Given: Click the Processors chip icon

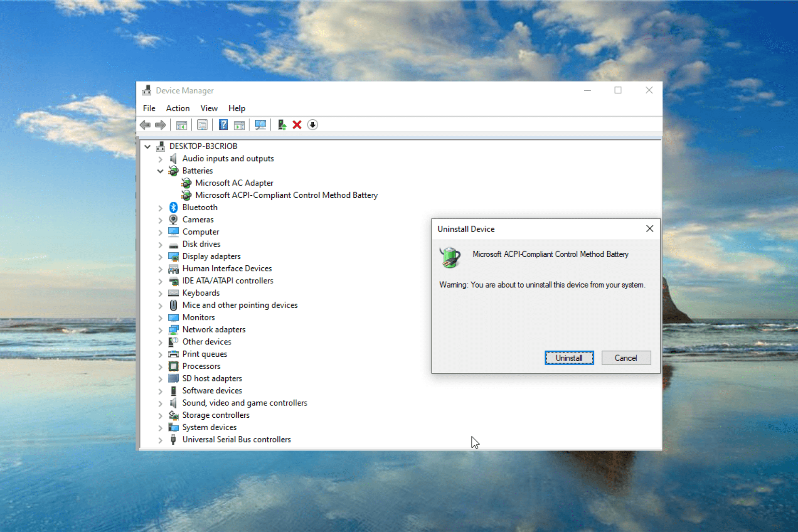Looking at the screenshot, I should (x=173, y=366).
